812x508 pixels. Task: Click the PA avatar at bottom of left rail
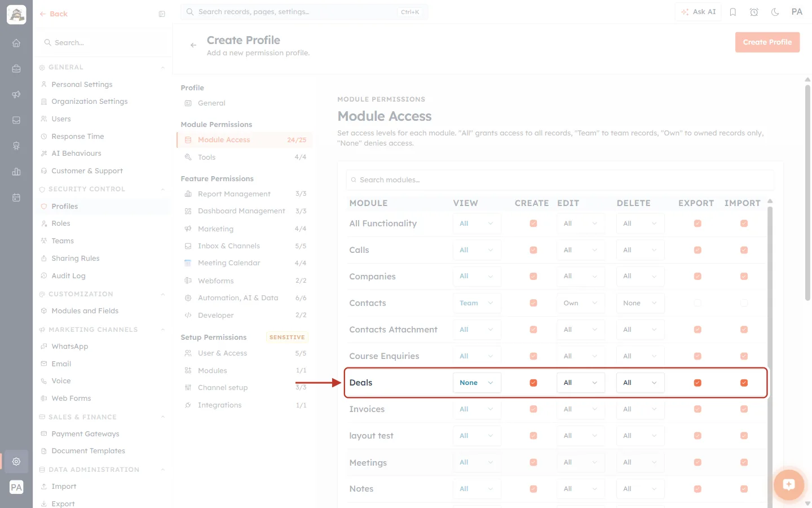click(16, 487)
